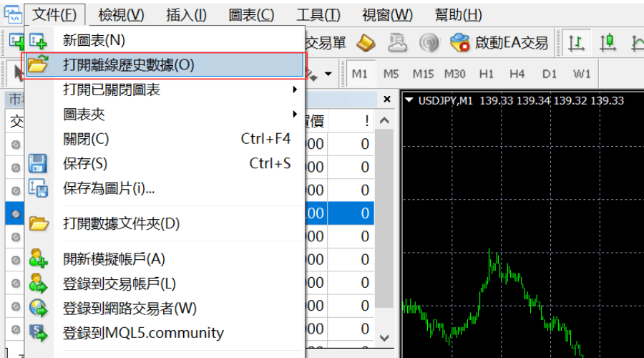
Task: Select the M30 timeframe button
Action: 454,74
